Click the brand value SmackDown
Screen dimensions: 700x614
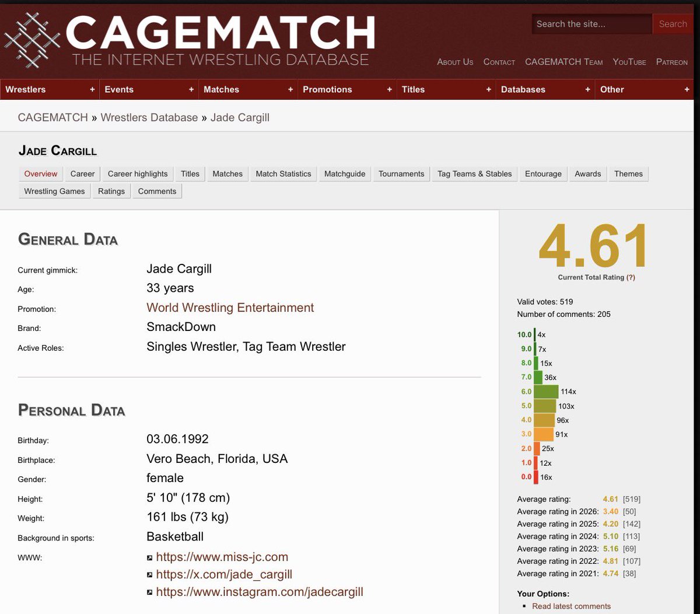click(x=181, y=327)
